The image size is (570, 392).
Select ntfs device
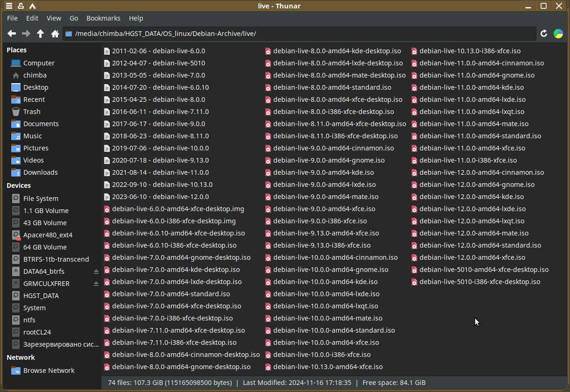[23, 320]
